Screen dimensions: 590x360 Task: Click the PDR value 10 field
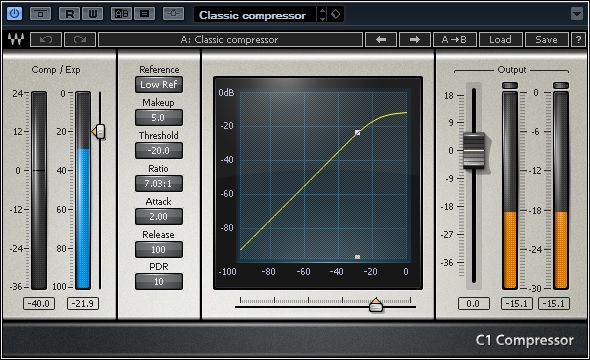tap(159, 281)
